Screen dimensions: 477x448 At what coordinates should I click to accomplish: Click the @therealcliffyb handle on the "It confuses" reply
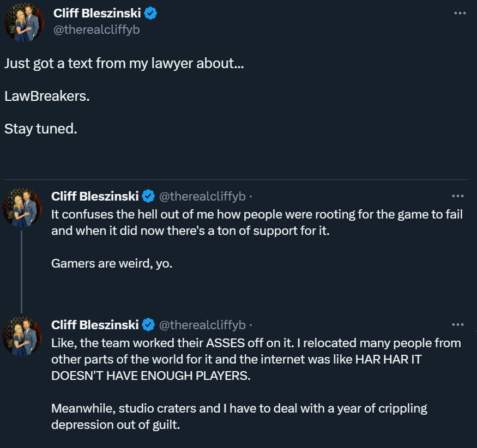click(x=202, y=196)
